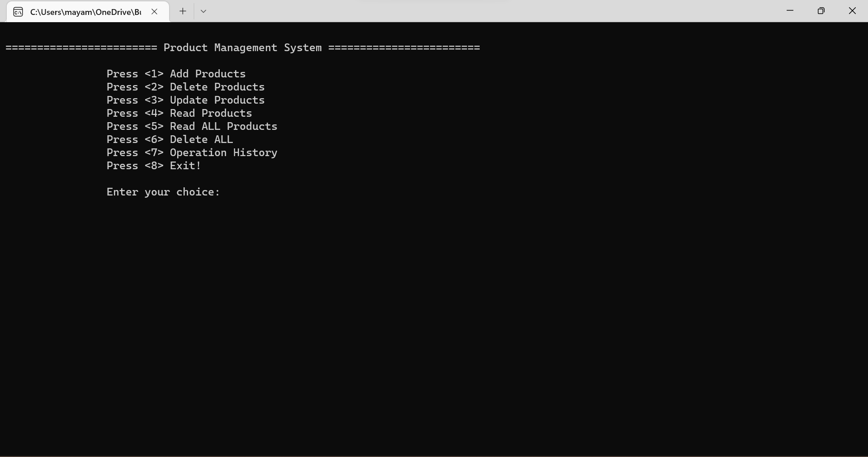Image resolution: width=868 pixels, height=457 pixels.
Task: Click the 'Press <6> Delete ALL' menu line
Action: pos(170,140)
